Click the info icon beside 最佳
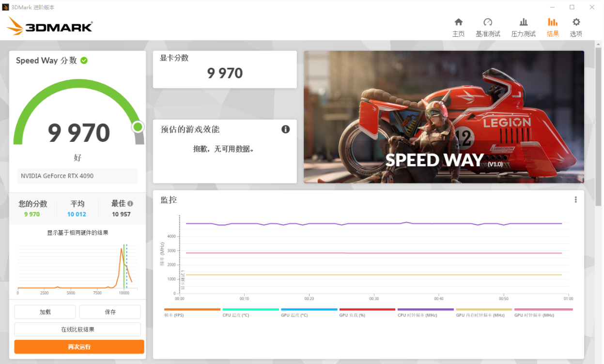The image size is (604, 364). click(x=130, y=204)
